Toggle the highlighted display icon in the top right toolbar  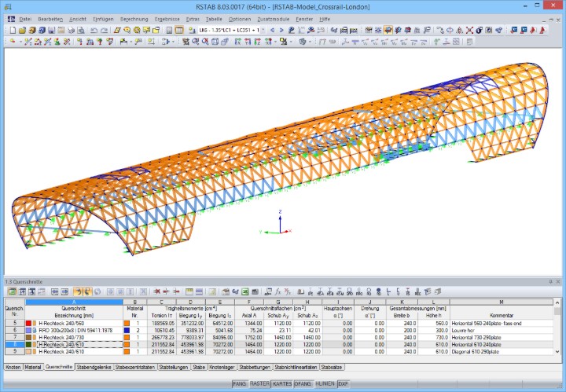[x=388, y=31]
